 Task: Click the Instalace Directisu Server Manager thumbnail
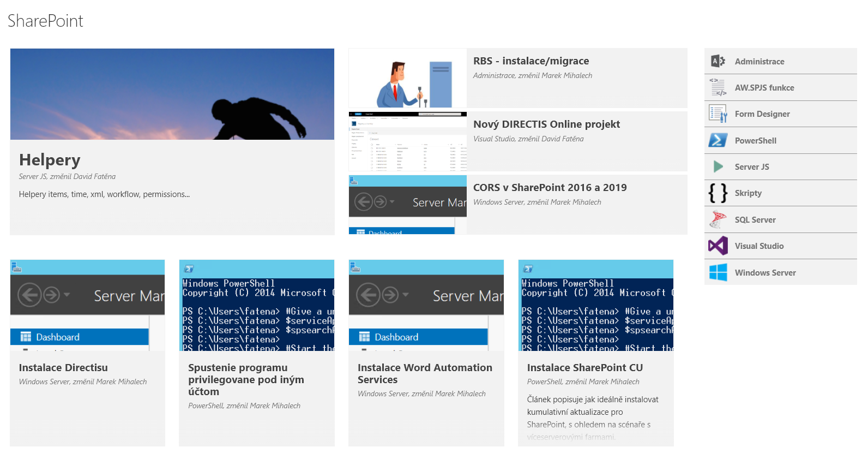(x=87, y=306)
